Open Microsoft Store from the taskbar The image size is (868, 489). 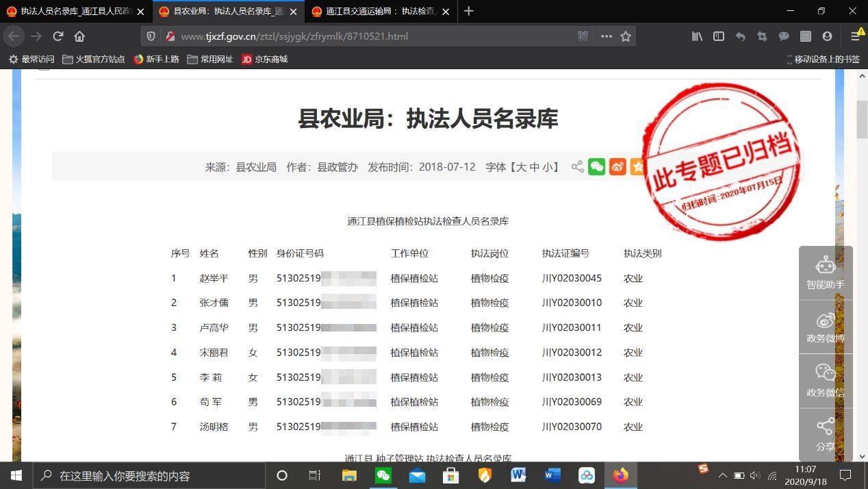pyautogui.click(x=450, y=475)
